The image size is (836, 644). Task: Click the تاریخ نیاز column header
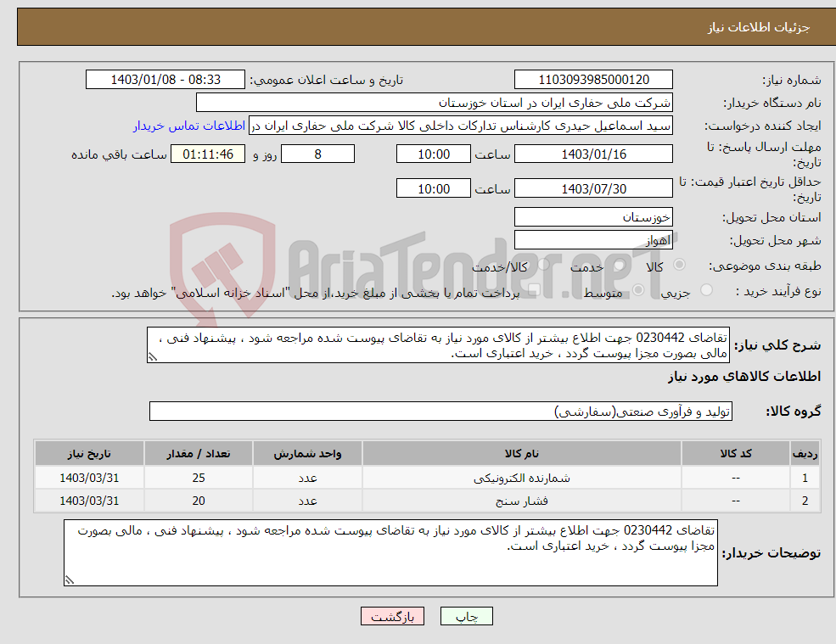coord(89,454)
